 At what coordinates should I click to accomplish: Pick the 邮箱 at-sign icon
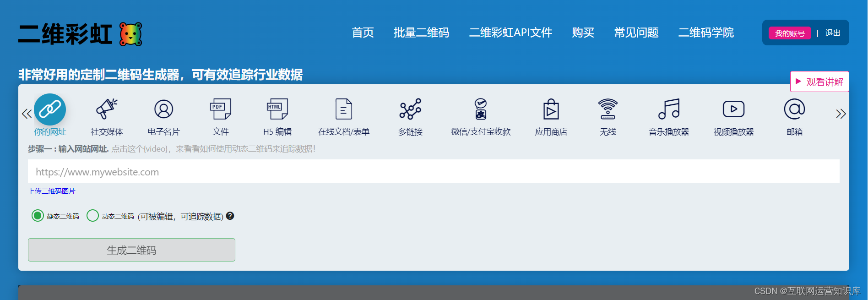[795, 109]
